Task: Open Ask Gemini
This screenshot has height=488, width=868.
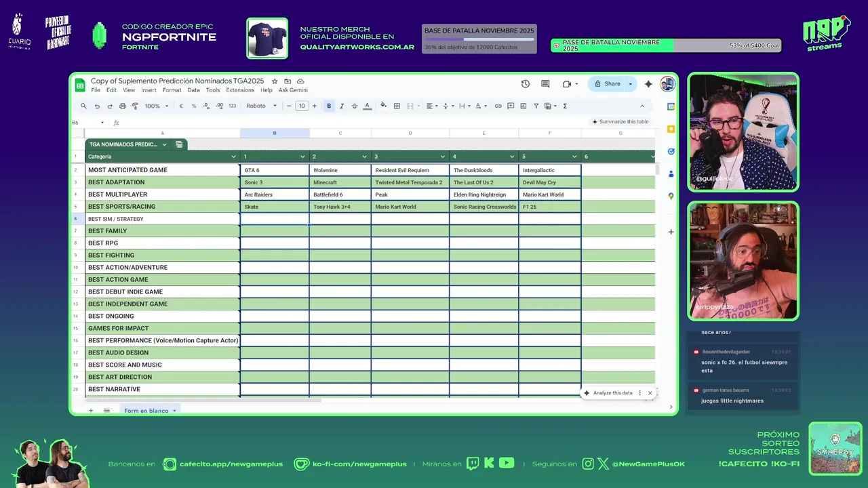Action: [x=293, y=90]
